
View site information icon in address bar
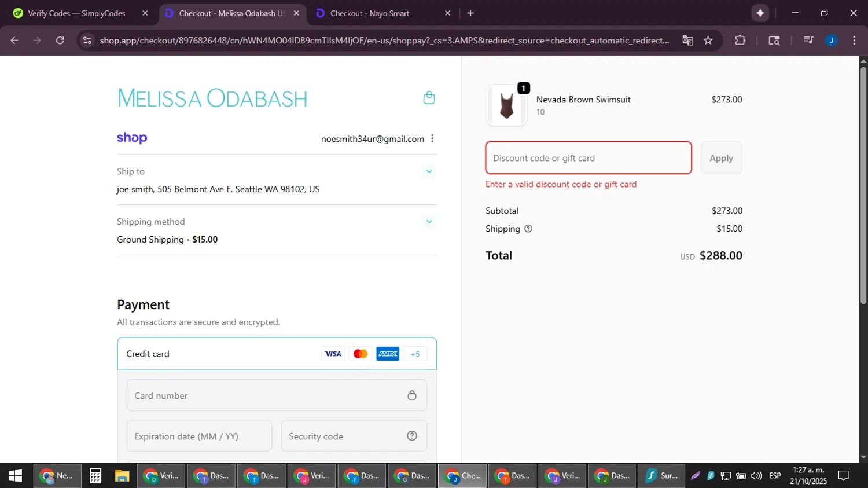[x=87, y=41]
